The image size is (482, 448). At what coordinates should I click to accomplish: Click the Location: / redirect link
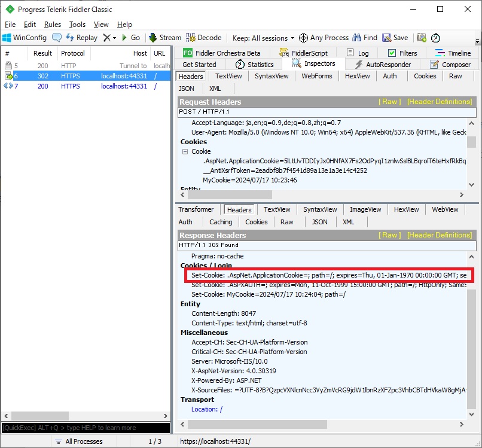coord(207,409)
